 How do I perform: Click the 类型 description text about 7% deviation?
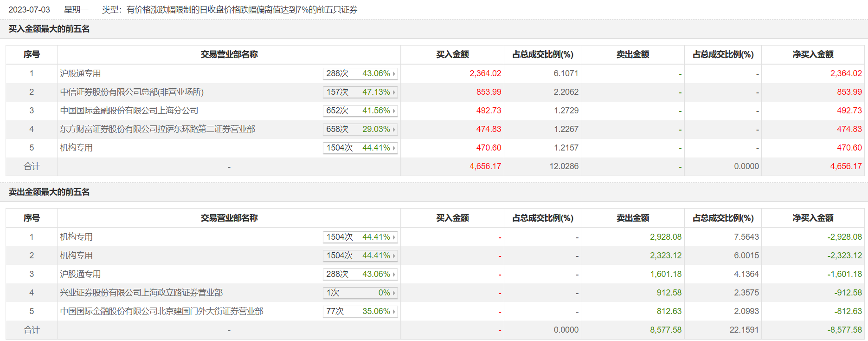[230, 10]
